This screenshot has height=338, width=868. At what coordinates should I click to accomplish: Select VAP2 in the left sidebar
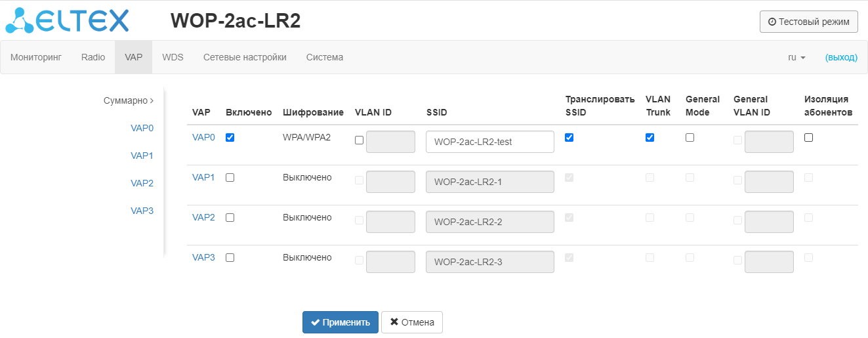pos(142,183)
